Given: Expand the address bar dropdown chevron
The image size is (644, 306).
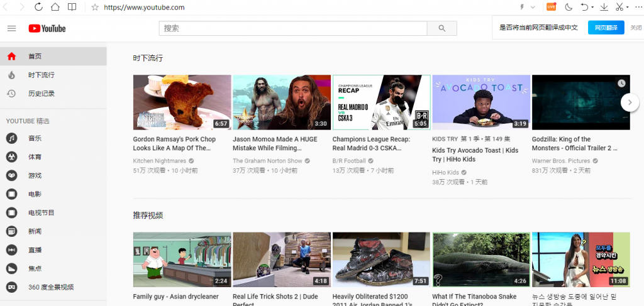Looking at the screenshot, I should click(533, 7).
